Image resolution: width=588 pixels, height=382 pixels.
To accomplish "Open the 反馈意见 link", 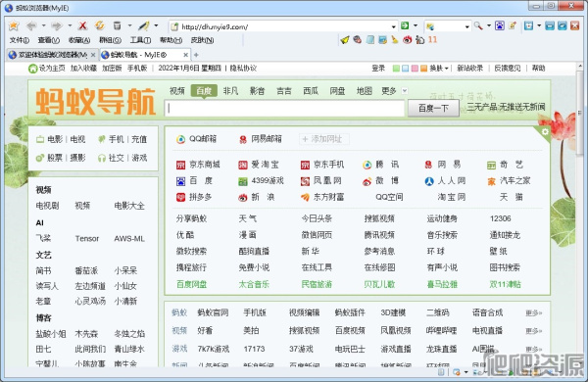I will pyautogui.click(x=508, y=69).
